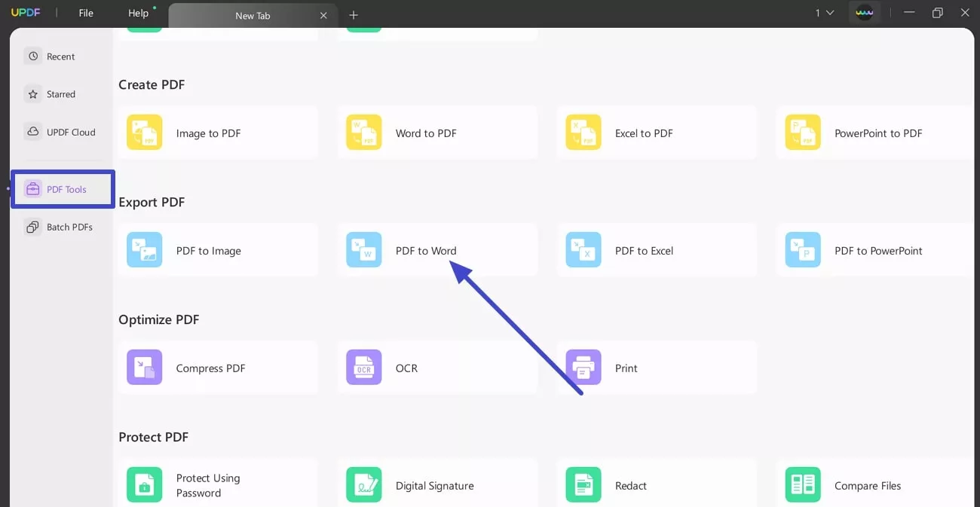This screenshot has width=980, height=507.
Task: Click the OCR icon
Action: click(x=363, y=368)
